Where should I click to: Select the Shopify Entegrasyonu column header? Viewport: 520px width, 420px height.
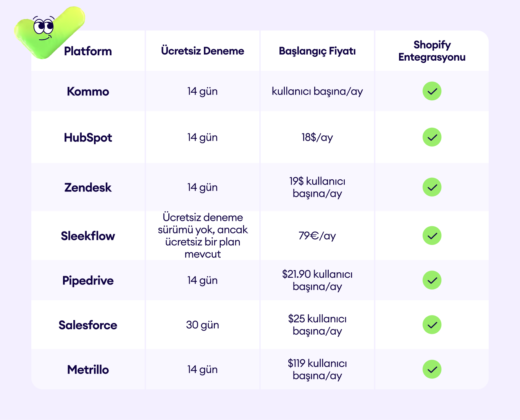[432, 51]
